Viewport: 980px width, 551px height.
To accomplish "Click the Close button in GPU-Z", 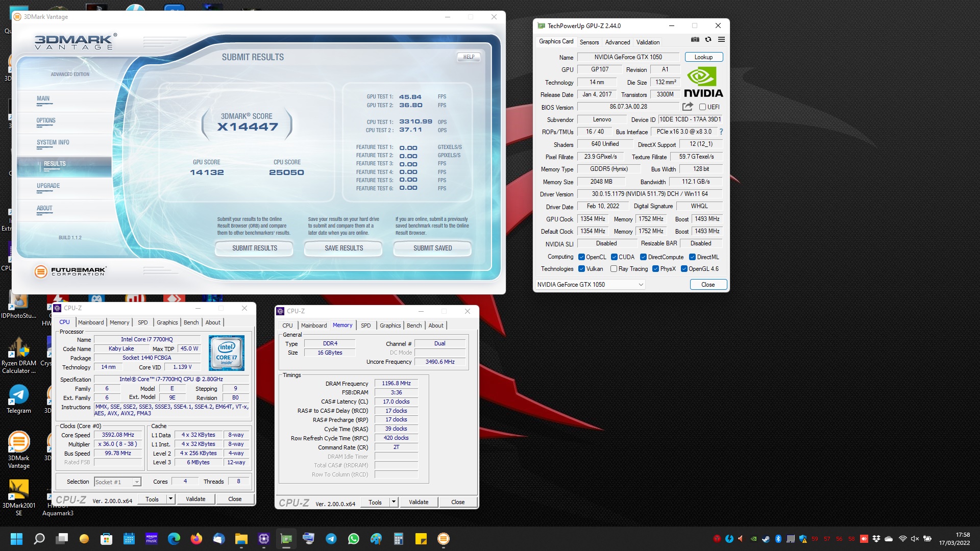I will tap(708, 285).
